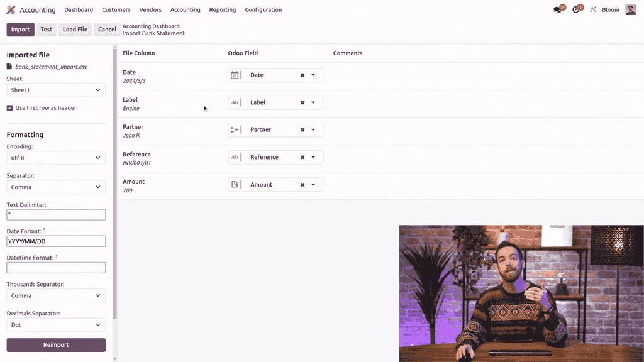Toggle Use first row as header
Viewport: 644px width, 362px height.
[x=10, y=108]
